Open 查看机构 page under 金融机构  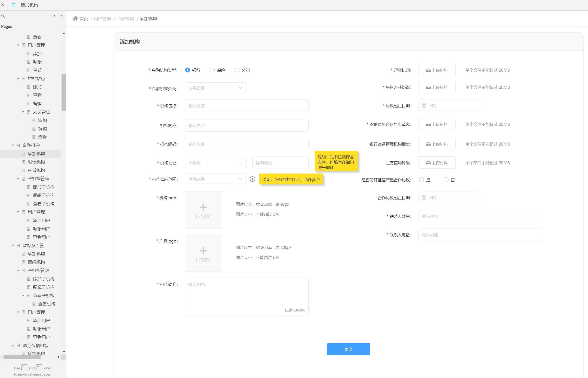36,170
